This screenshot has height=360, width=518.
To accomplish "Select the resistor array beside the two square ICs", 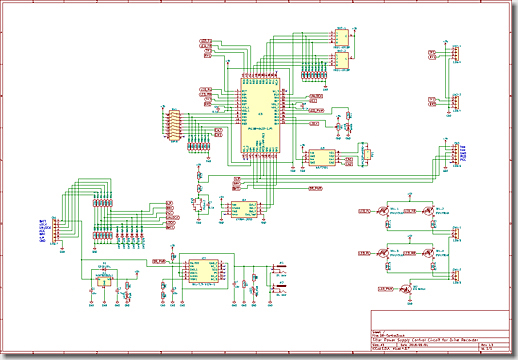I will pyautogui.click(x=315, y=75).
